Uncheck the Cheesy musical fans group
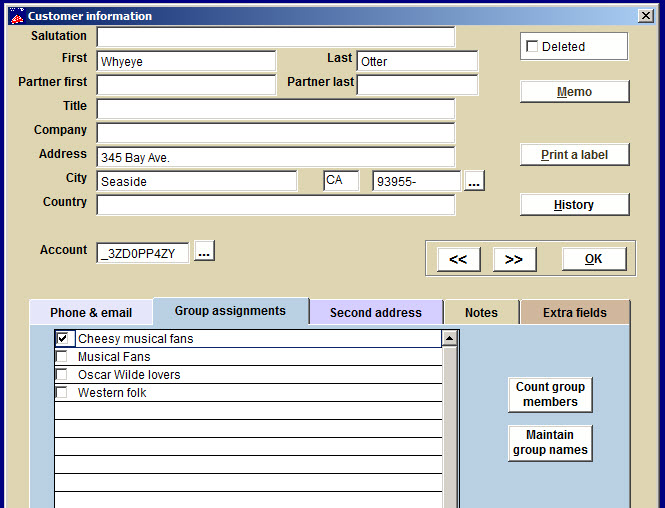The image size is (665, 508). tap(62, 338)
